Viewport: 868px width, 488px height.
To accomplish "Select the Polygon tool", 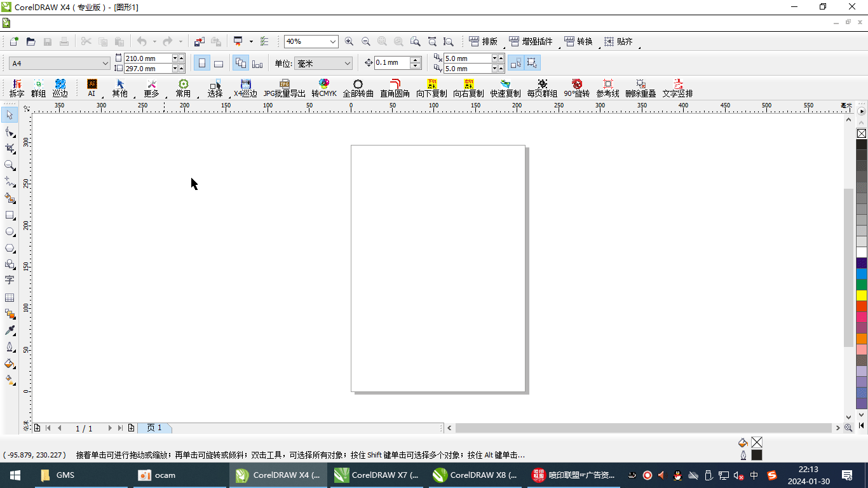I will (x=10, y=248).
